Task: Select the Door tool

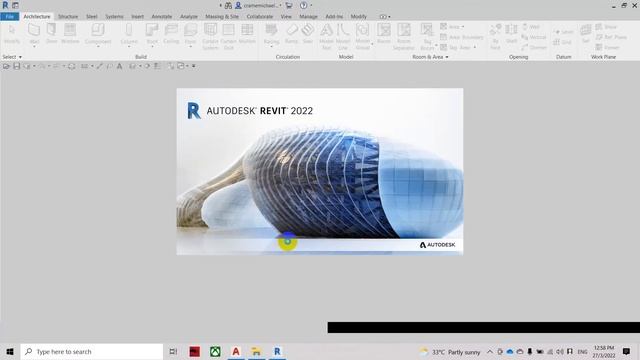Action: point(51,33)
